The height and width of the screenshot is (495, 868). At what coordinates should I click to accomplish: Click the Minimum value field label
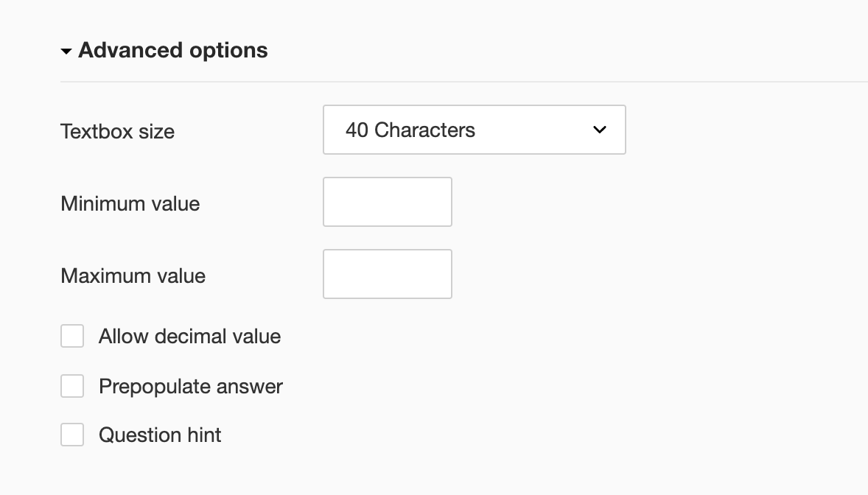pyautogui.click(x=130, y=203)
